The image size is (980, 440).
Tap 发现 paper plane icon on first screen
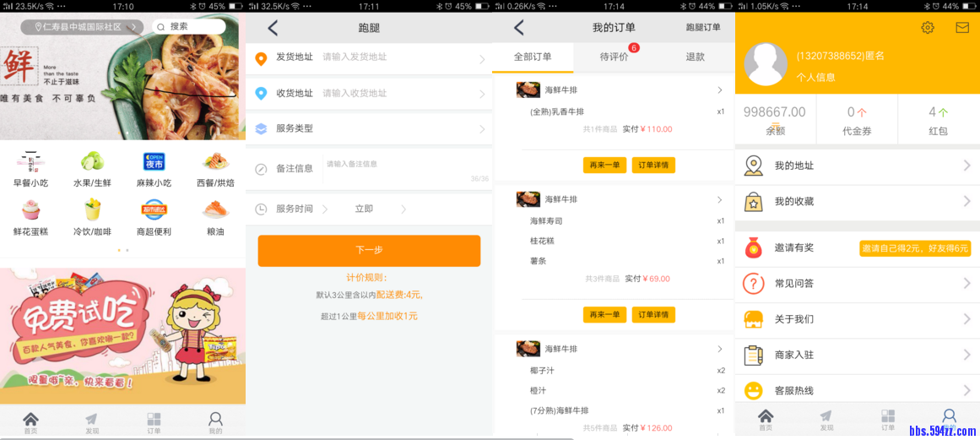92,419
